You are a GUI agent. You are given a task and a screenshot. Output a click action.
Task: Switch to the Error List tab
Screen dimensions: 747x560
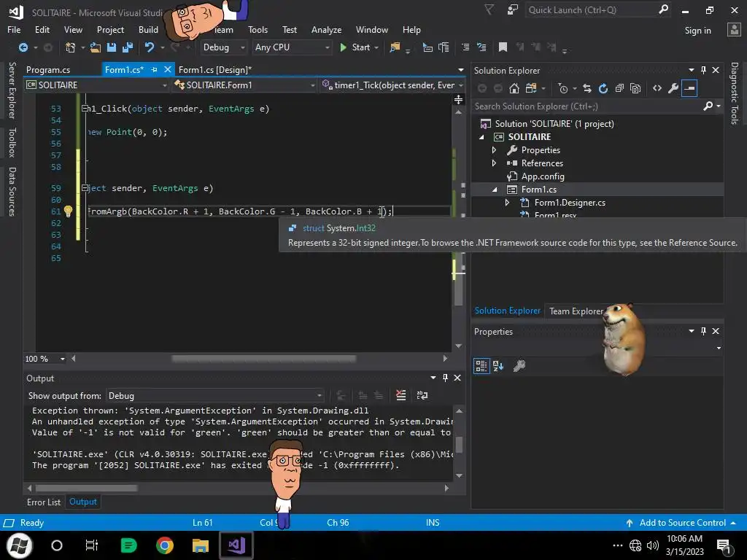point(44,502)
